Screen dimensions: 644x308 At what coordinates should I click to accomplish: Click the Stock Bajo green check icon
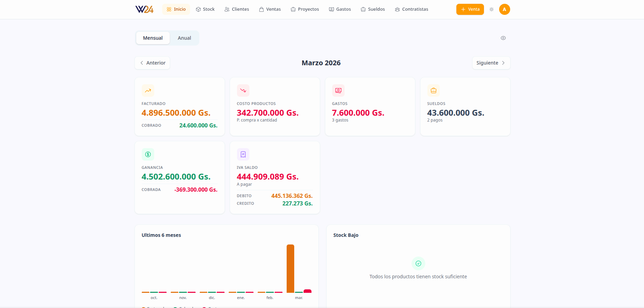(418, 263)
